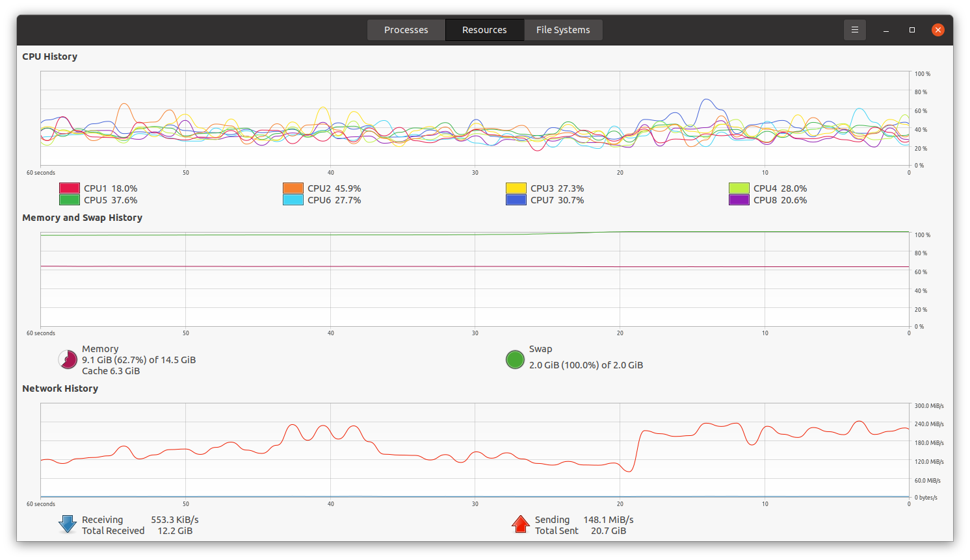Maximize the System Monitor window
The image size is (970, 560).
912,30
